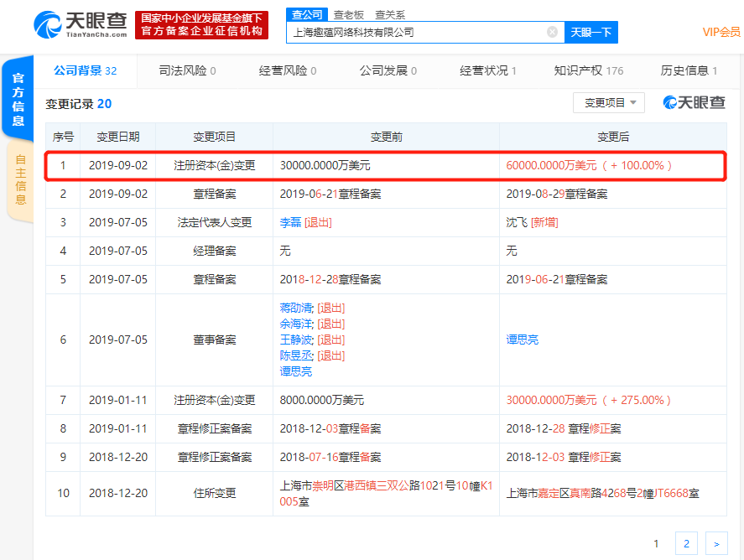Click the VIP会员 link

[721, 33]
